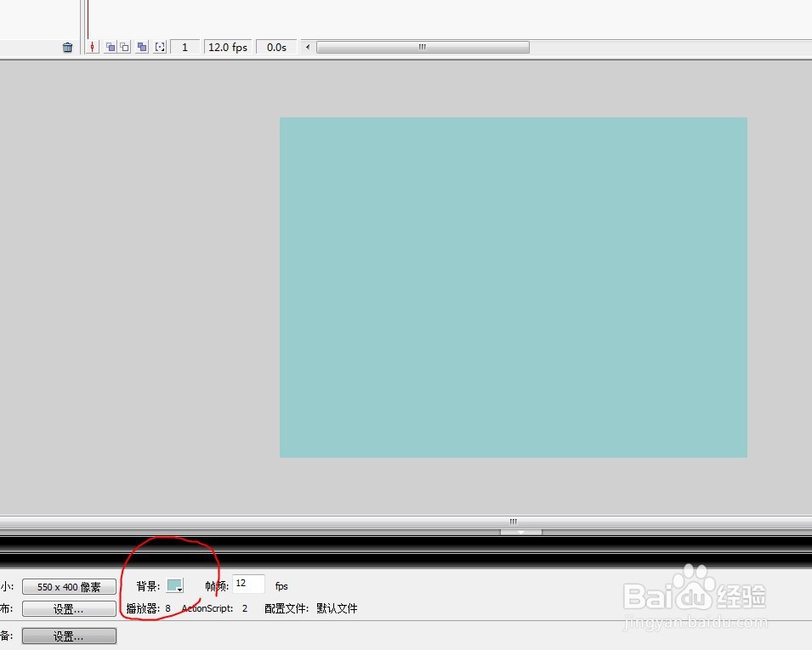
Task: Click the timeline scroll left arrow
Action: [308, 47]
